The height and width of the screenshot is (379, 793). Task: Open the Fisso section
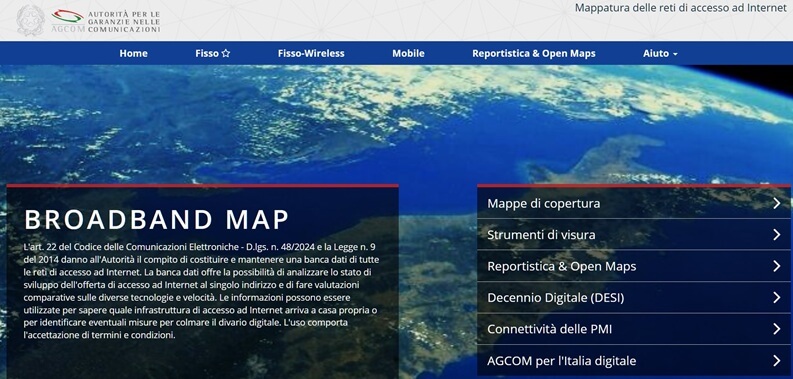[x=212, y=53]
